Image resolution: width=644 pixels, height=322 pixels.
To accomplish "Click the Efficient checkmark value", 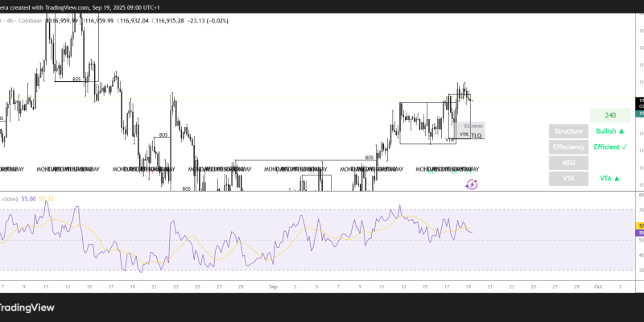I will coord(610,147).
